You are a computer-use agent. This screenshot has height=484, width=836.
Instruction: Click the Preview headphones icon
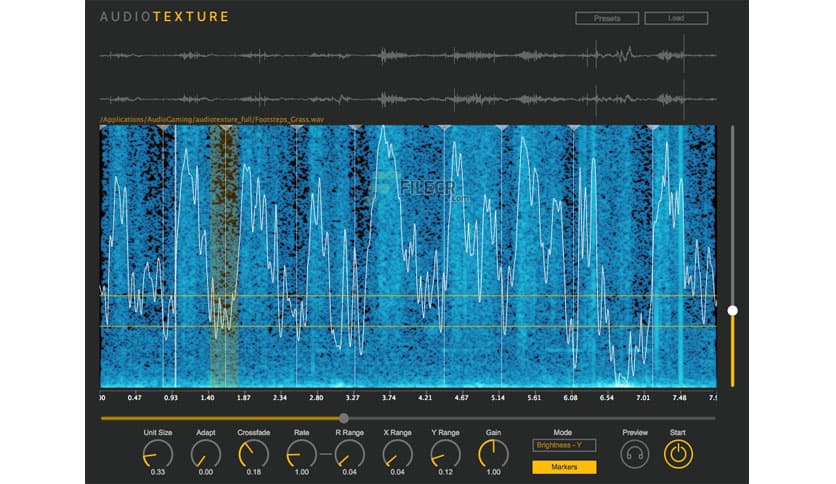634,454
